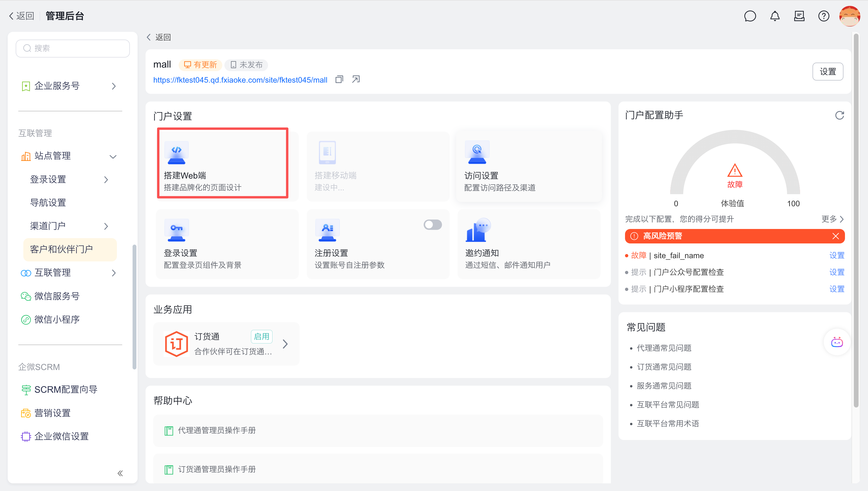Open 设置 link for site_fail_name fault

click(x=836, y=255)
